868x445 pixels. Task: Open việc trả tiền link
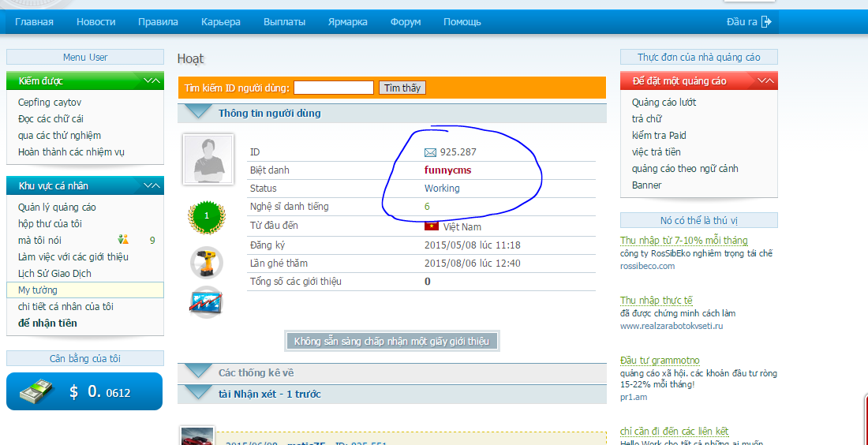[656, 151]
